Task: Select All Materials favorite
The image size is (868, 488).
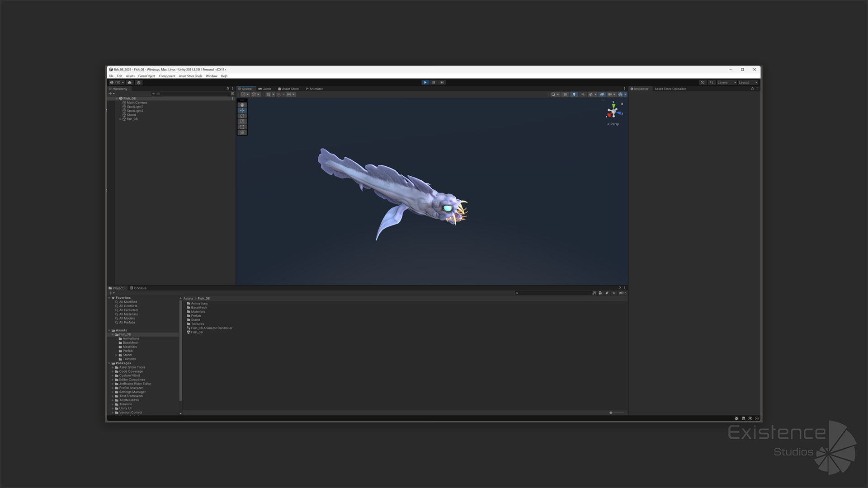Action: tap(128, 314)
